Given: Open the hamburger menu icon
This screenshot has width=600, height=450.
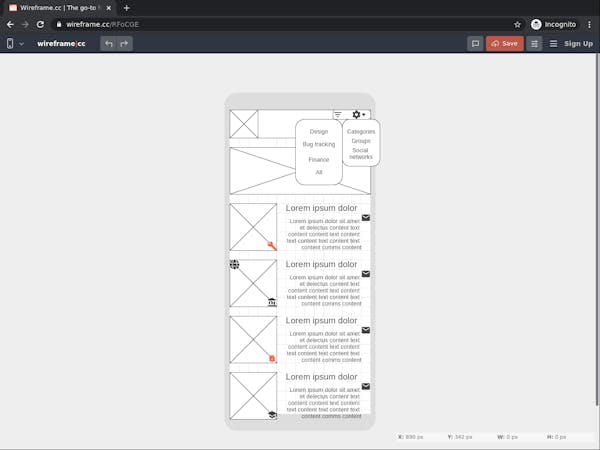Looking at the screenshot, I should point(553,44).
